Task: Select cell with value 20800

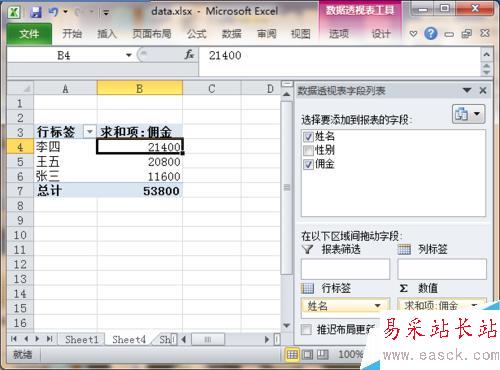Action: click(x=140, y=162)
